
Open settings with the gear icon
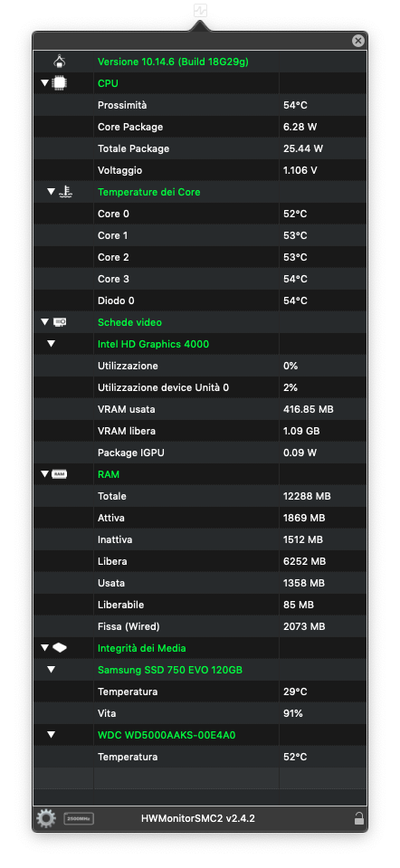point(46,817)
